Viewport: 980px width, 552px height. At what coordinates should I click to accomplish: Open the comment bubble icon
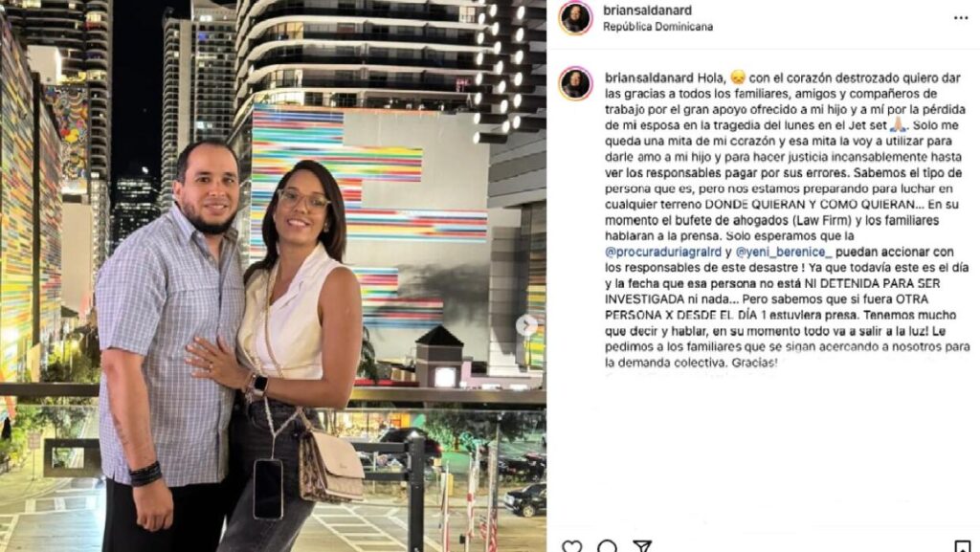pyautogui.click(x=606, y=546)
